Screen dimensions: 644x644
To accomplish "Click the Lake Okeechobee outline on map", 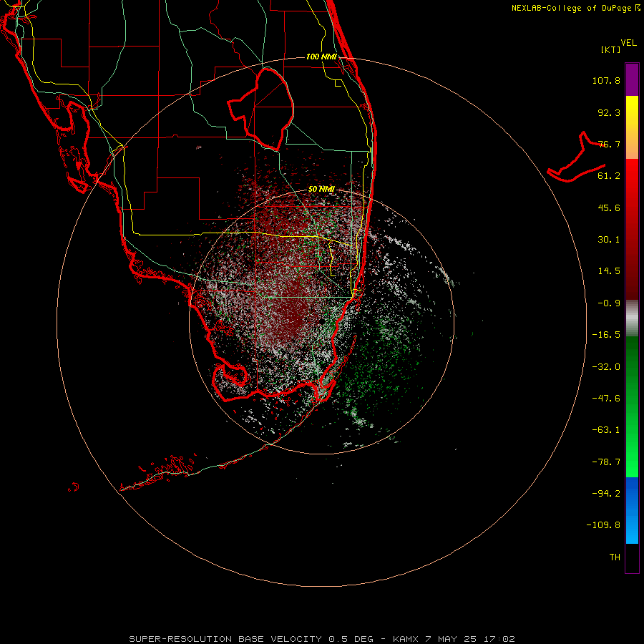I will (x=260, y=109).
